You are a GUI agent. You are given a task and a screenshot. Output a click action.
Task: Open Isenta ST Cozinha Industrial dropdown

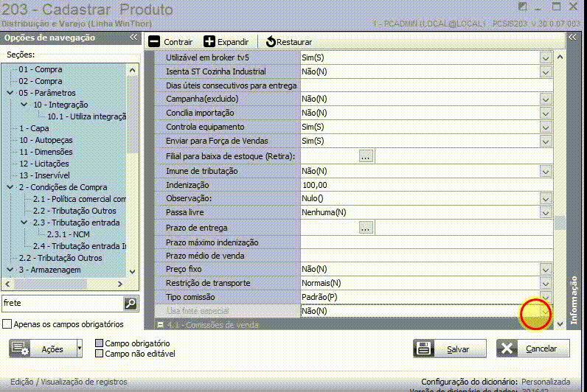546,71
